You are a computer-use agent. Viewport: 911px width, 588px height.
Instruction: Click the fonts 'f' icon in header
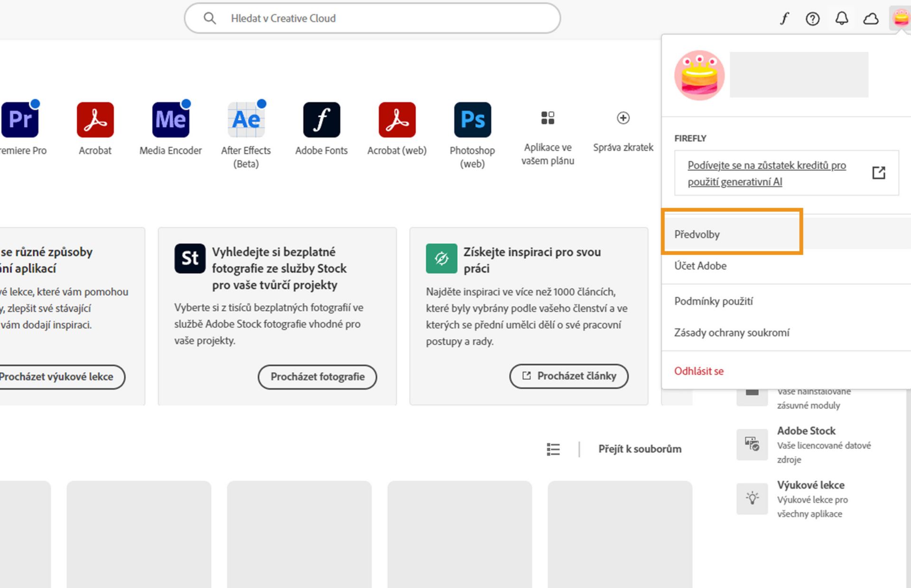click(x=784, y=18)
